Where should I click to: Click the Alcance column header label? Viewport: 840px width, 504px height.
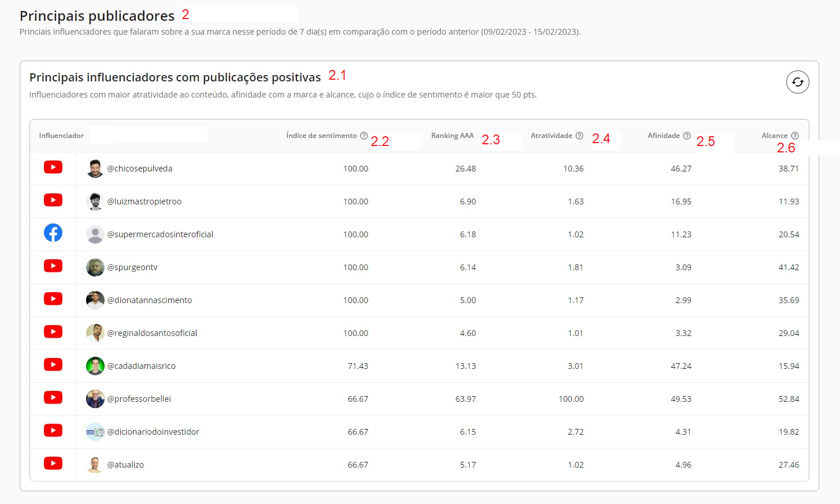point(774,136)
